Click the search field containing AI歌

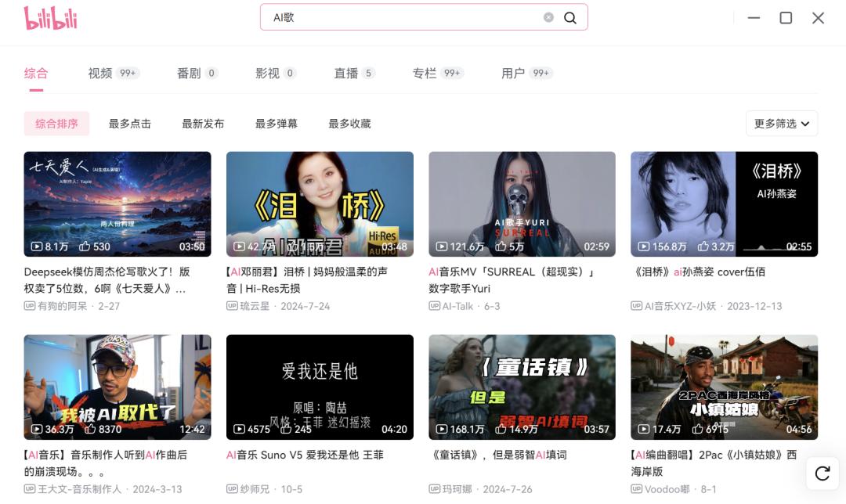(424, 17)
